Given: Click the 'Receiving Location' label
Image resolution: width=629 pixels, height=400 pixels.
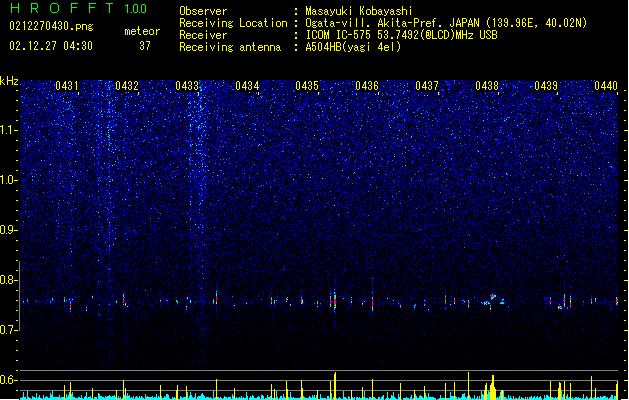Looking at the screenshot, I should 233,23.
